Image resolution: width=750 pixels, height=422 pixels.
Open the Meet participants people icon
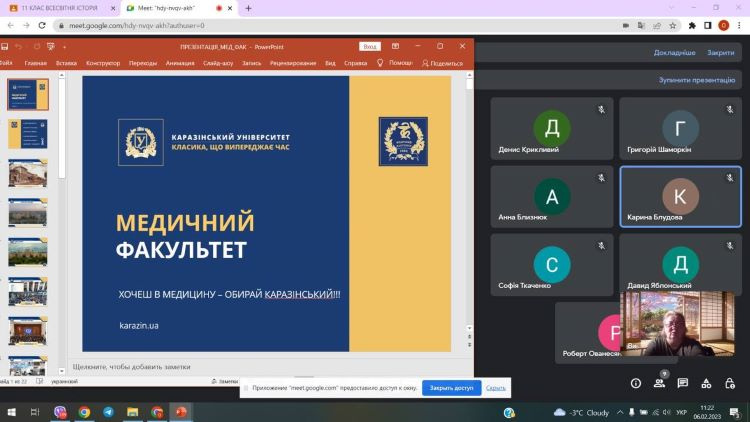point(659,383)
